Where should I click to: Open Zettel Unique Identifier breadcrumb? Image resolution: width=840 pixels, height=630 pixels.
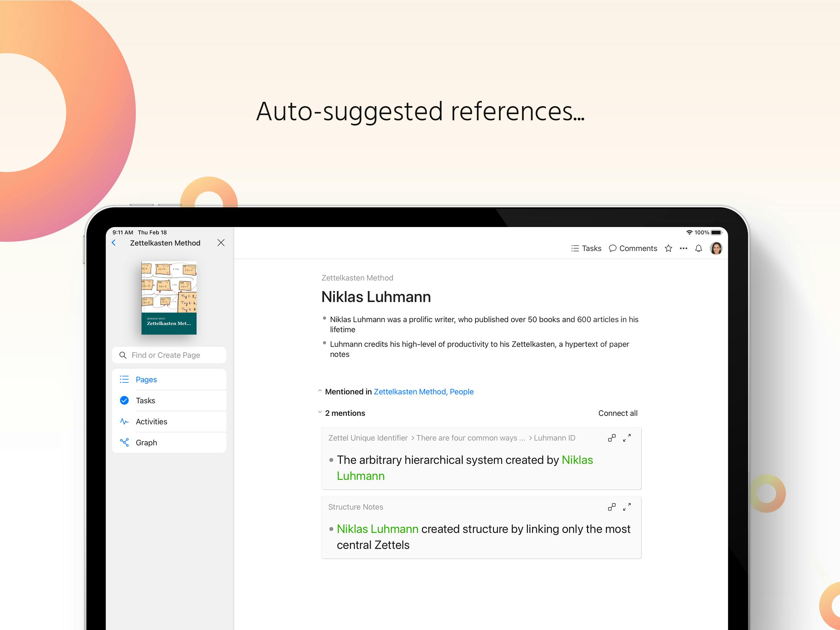(x=368, y=438)
